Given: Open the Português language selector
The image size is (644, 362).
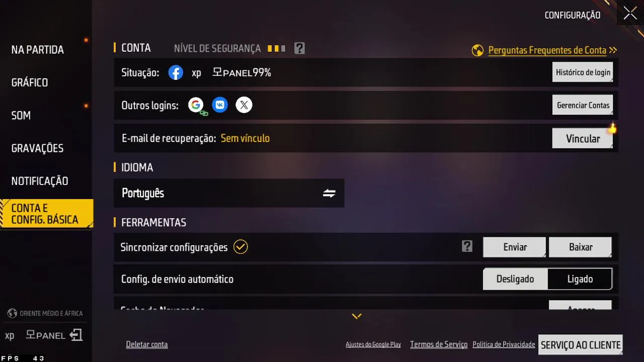Looking at the screenshot, I should click(229, 193).
